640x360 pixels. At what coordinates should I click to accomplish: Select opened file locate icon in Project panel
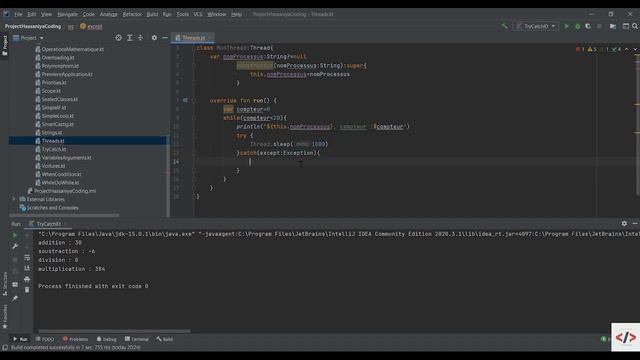(x=118, y=38)
